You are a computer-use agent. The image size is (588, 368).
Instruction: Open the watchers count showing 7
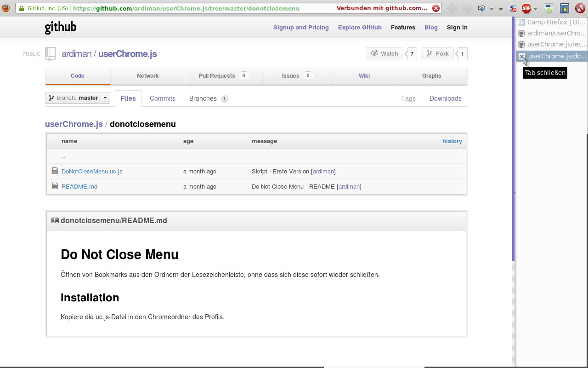[412, 54]
